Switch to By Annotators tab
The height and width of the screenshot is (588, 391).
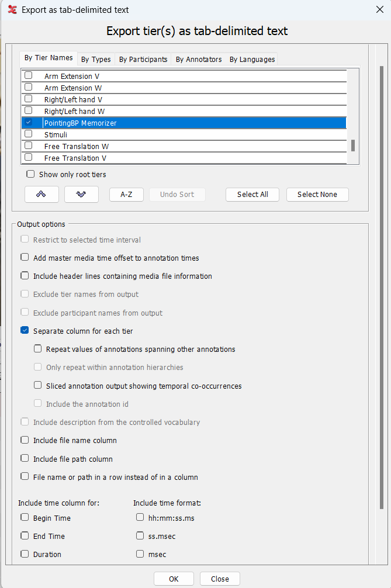(199, 59)
